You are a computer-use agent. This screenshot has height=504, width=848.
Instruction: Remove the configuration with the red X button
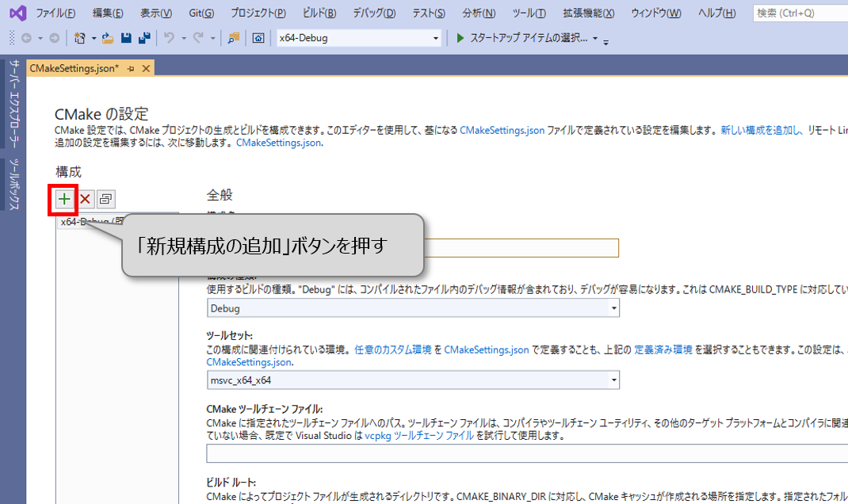(85, 199)
